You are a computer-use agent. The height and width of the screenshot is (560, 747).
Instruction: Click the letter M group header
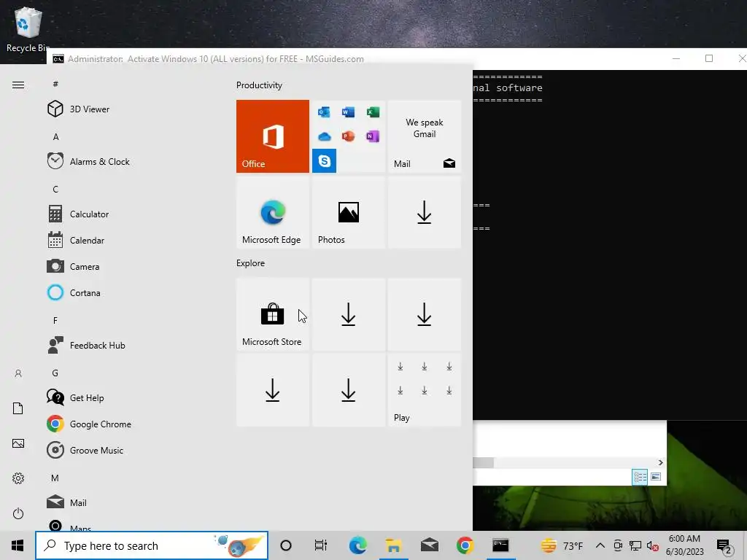tap(55, 478)
